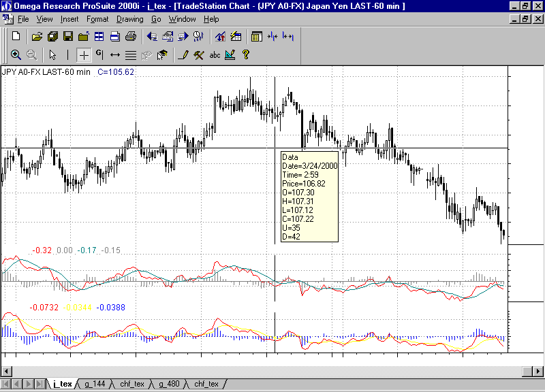
Task: Click the ruler triangle drawing icon
Action: [x=230, y=55]
